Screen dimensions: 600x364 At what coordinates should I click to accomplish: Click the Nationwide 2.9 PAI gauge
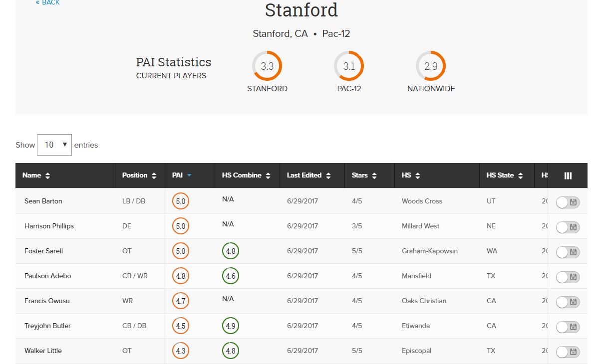tap(431, 66)
